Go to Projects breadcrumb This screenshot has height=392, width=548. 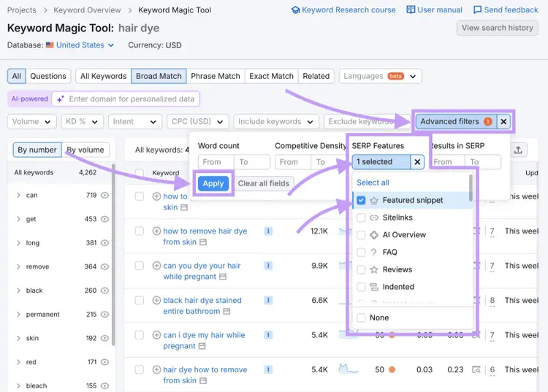pyautogui.click(x=22, y=10)
